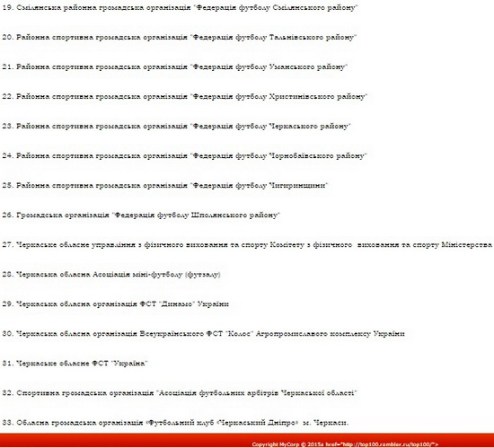Select item 32 Асоціація футбольних арбітрів

[x=180, y=393]
